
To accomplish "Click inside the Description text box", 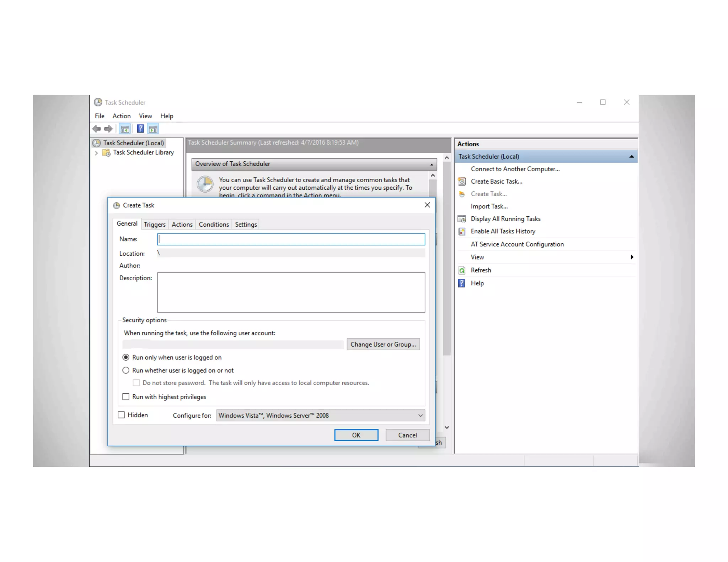I will [x=291, y=292].
